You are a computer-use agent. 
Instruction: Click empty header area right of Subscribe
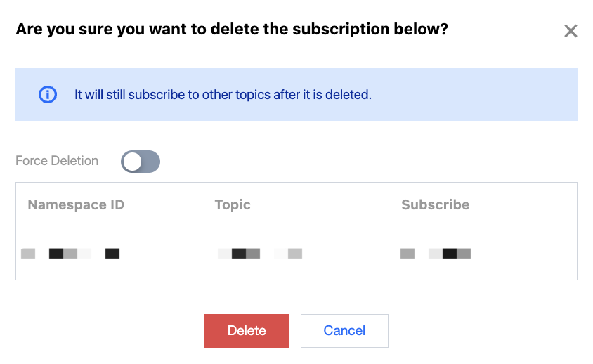(x=527, y=205)
